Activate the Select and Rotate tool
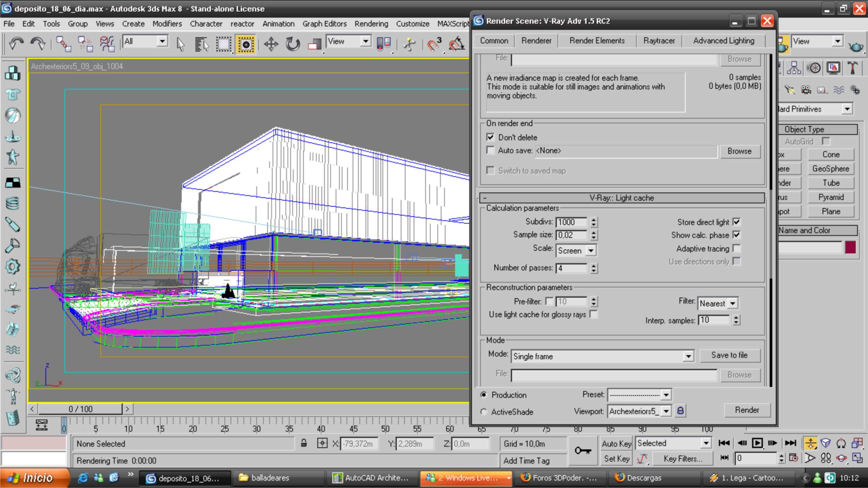The height and width of the screenshot is (488, 868). coord(292,44)
